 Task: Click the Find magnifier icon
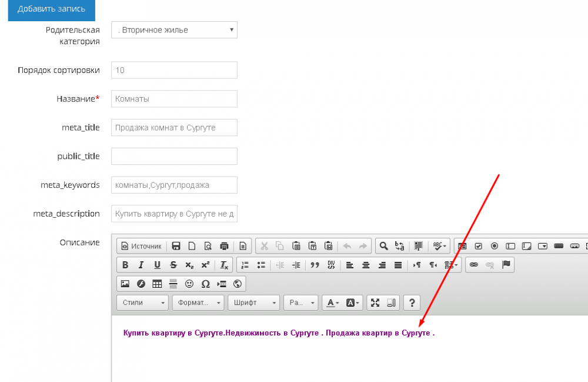383,246
